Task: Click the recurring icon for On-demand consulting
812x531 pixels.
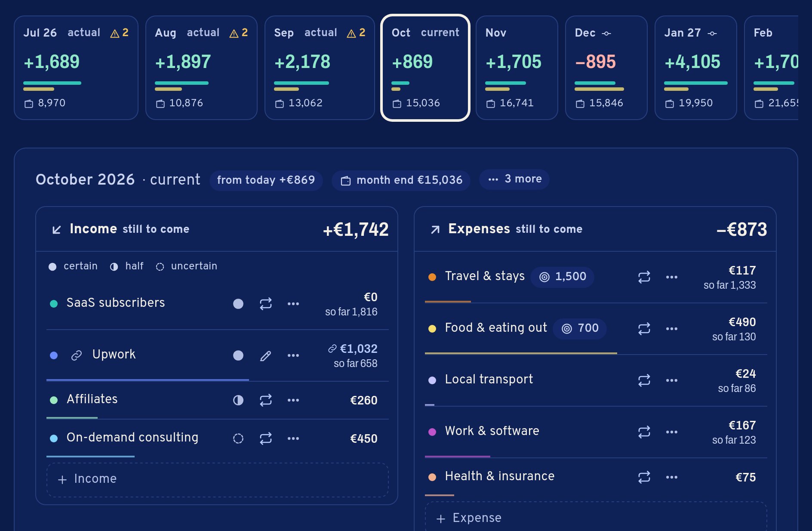Action: tap(266, 438)
